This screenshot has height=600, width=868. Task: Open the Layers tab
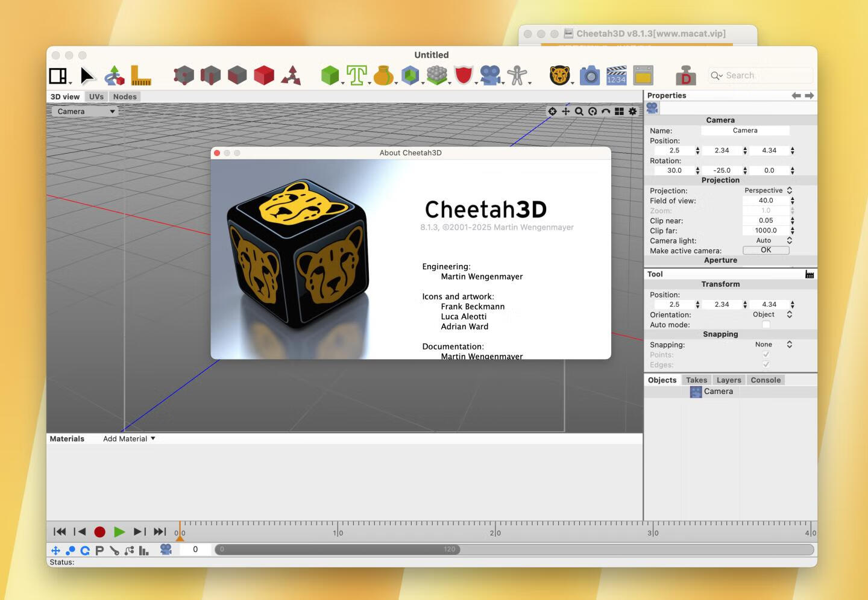click(729, 380)
